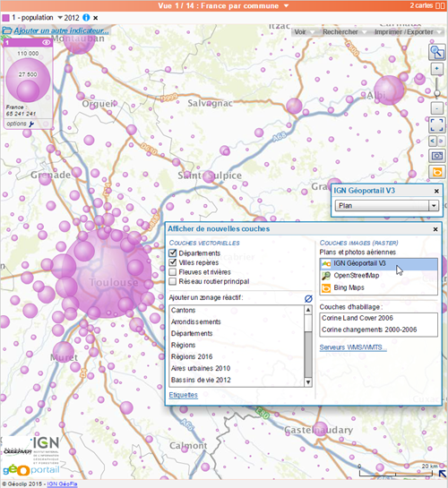Select Départements in zoning list
This screenshot has height=488, width=448.
[x=237, y=333]
